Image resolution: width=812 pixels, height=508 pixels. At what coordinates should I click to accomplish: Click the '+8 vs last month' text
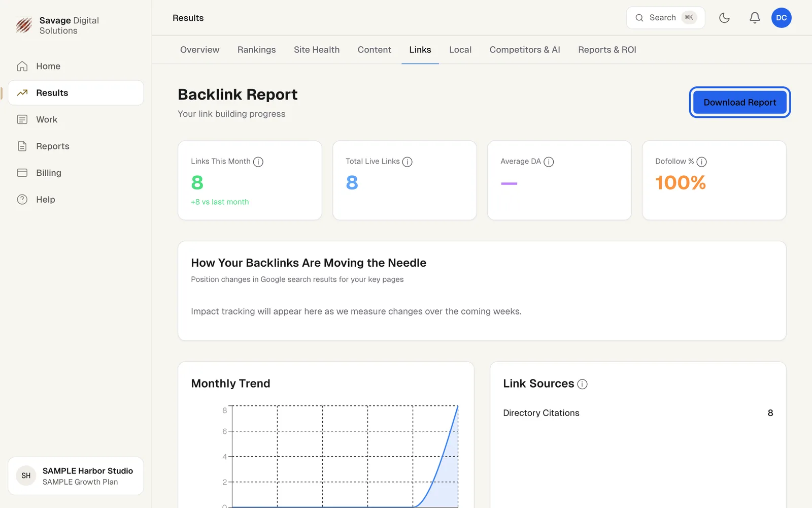pos(220,202)
